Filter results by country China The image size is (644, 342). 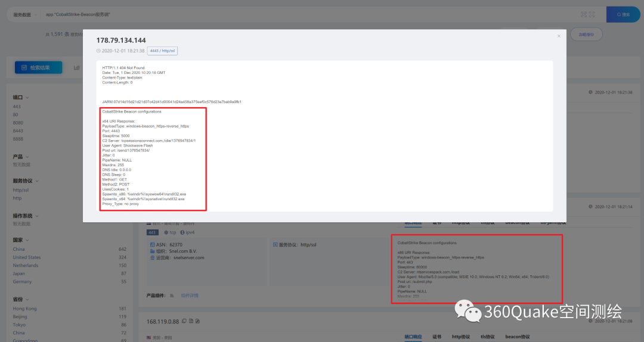pyautogui.click(x=18, y=249)
